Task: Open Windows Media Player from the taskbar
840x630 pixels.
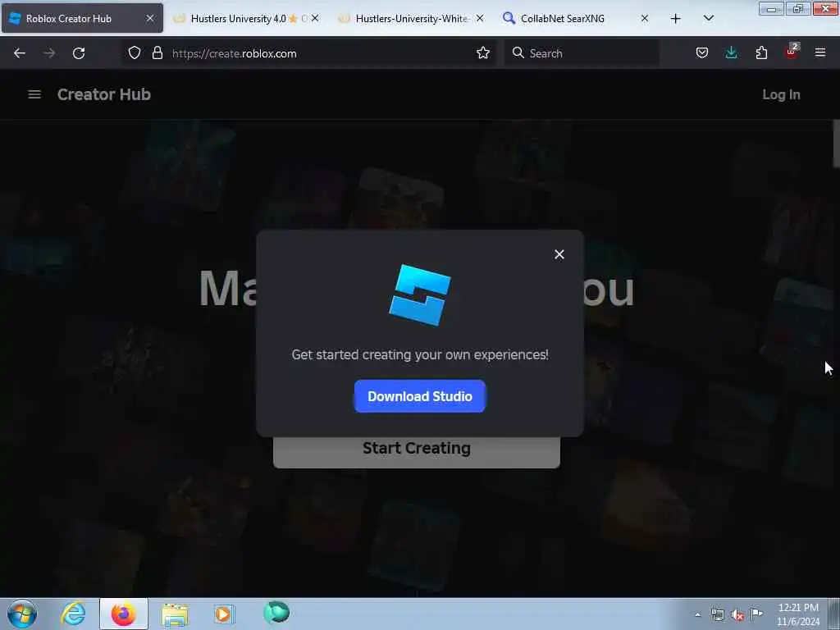Action: (225, 614)
